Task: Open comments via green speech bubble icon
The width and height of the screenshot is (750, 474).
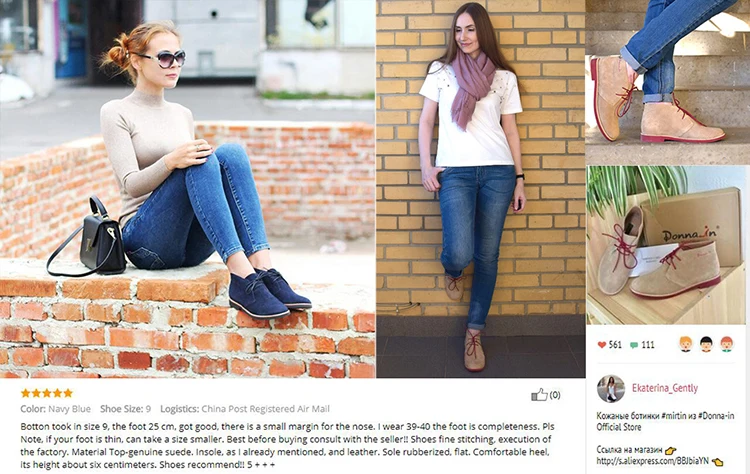Action: (x=634, y=345)
